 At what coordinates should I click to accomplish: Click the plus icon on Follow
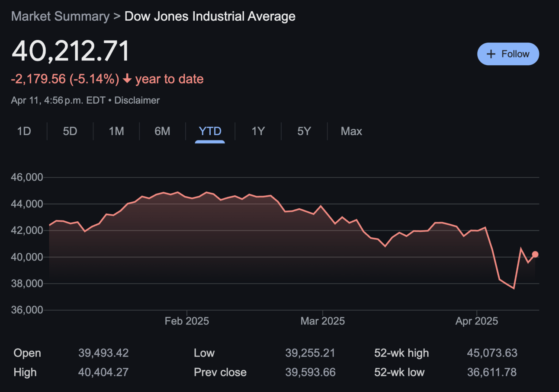(x=491, y=54)
